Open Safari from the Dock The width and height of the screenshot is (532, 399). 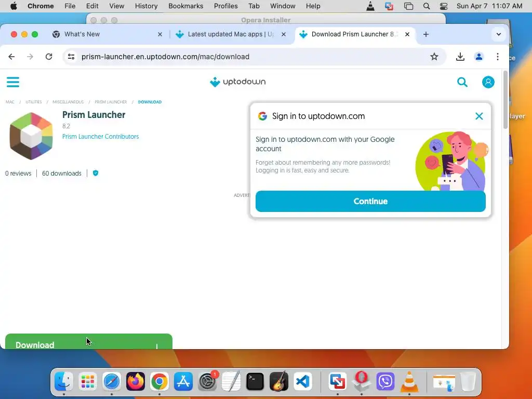click(x=112, y=382)
